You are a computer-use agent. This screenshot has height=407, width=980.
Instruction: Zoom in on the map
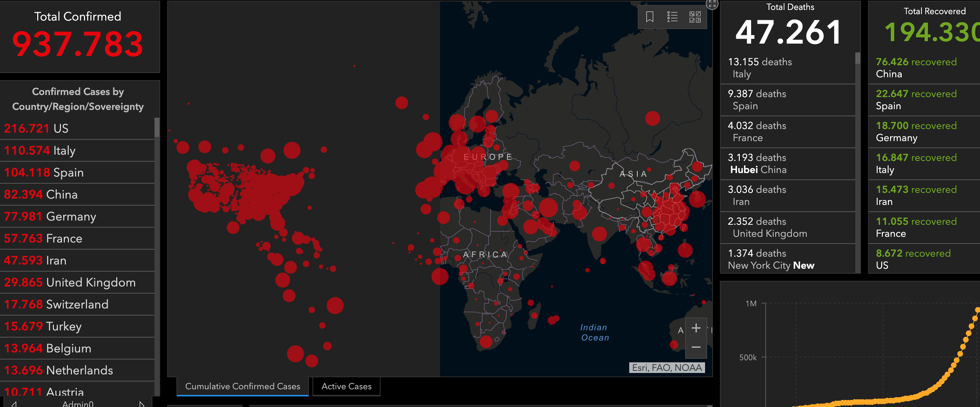(x=696, y=328)
